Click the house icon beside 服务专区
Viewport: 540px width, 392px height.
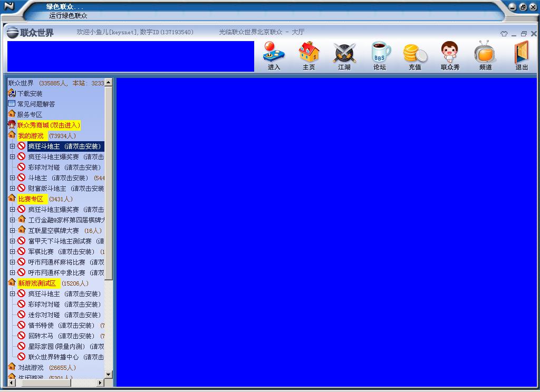coord(12,114)
